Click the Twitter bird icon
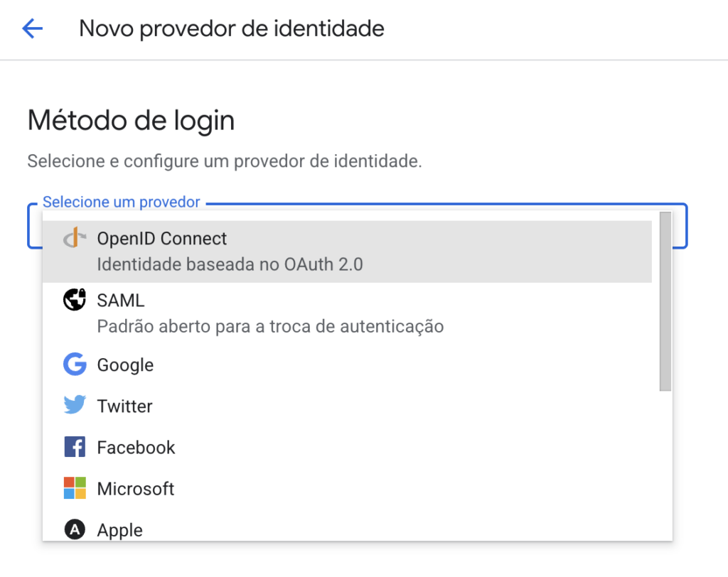Screen dimensions: 728x577 click(75, 406)
